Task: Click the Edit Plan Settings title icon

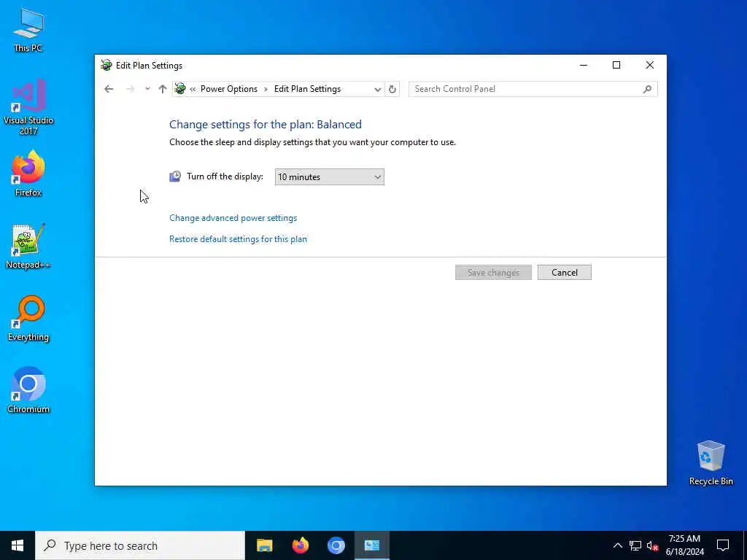Action: point(107,65)
